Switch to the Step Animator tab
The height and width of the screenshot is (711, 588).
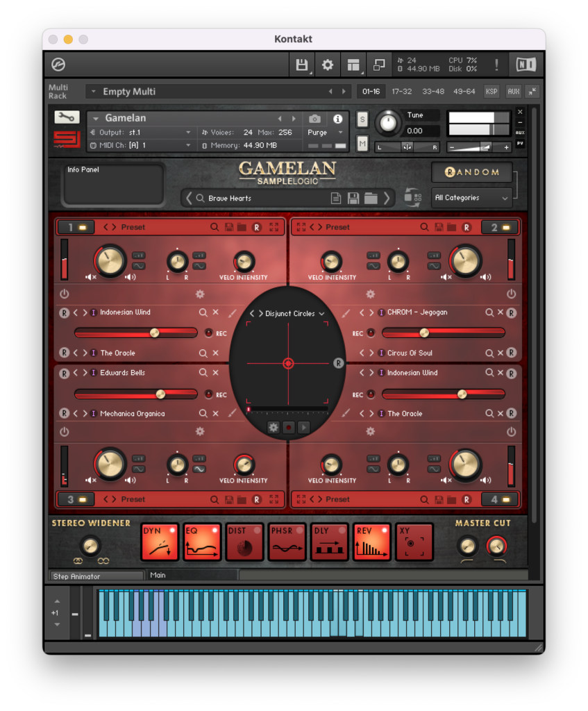click(96, 575)
